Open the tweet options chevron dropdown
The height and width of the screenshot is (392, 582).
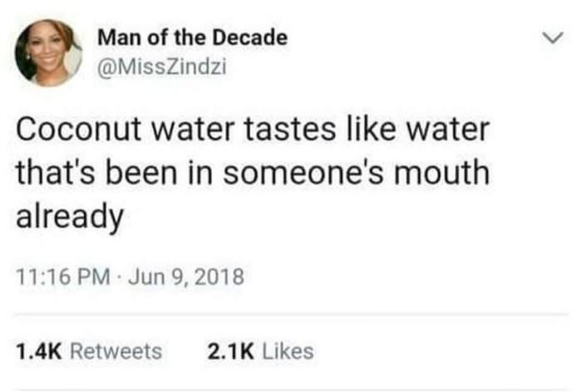(547, 38)
